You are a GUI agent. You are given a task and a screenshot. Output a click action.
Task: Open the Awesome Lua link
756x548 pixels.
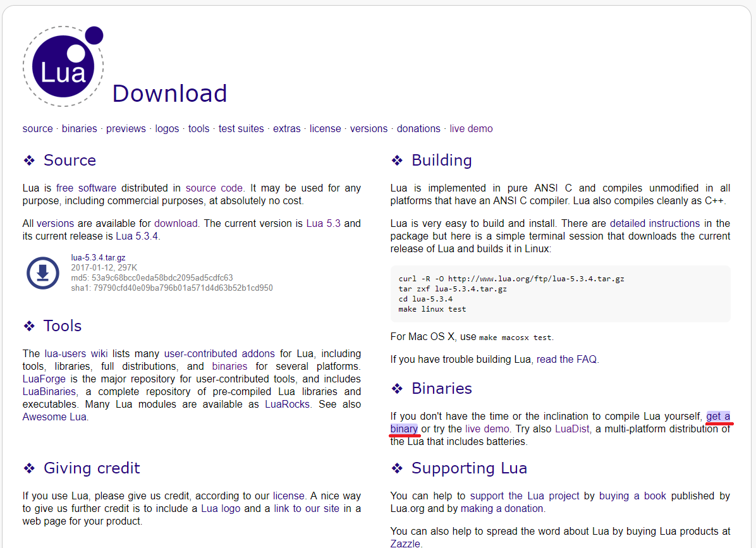[x=54, y=417]
